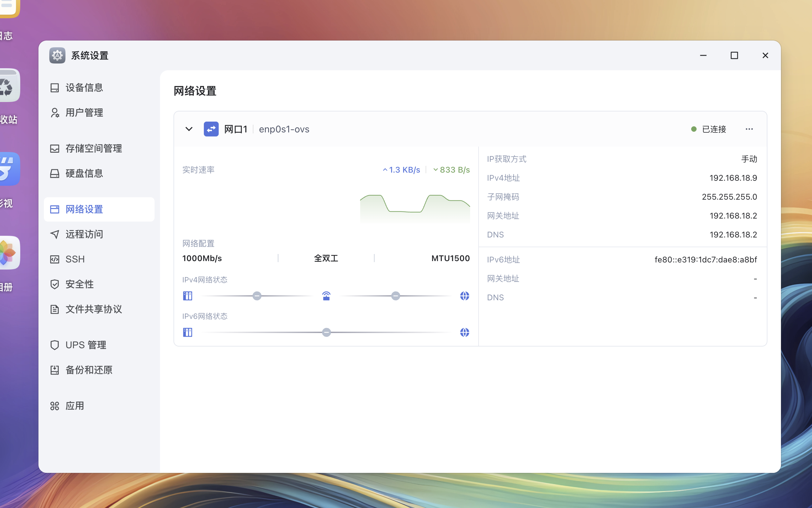This screenshot has height=508, width=812.
Task: Click the IPv4 NAS-to-router link indicator
Action: (257, 296)
